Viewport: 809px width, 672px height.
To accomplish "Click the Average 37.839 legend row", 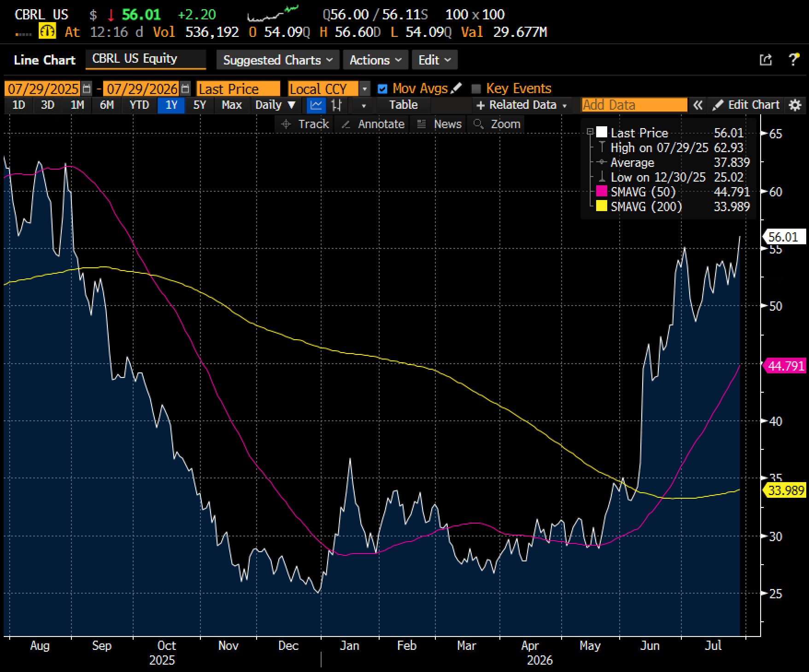I will 674,162.
